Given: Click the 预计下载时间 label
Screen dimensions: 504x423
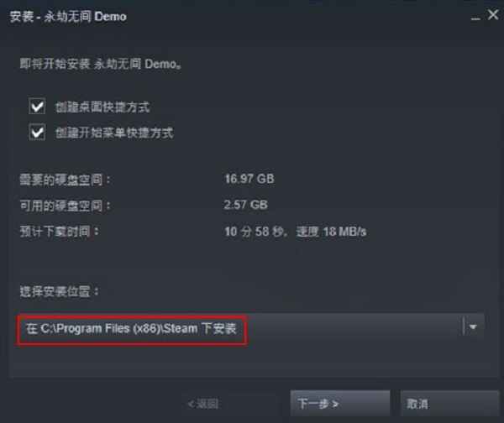Looking at the screenshot, I should click(x=60, y=232).
